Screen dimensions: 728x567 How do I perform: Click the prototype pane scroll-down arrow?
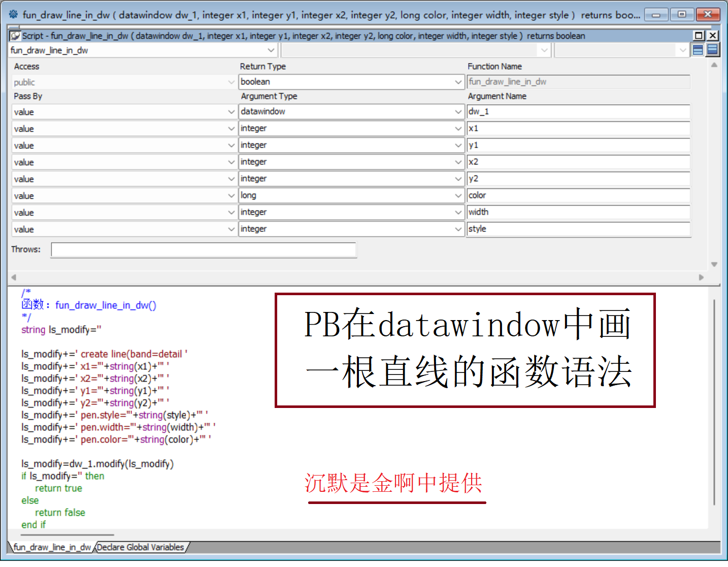(714, 264)
